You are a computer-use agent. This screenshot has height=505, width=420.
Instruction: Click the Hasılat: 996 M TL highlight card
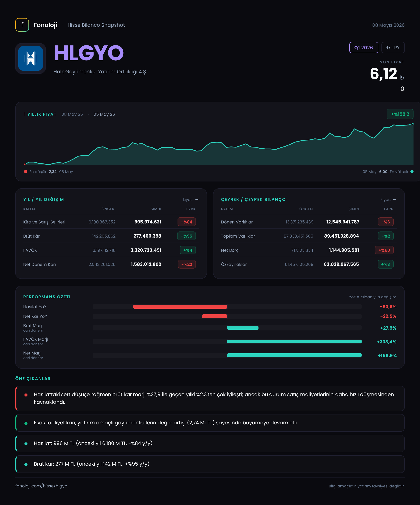tap(210, 443)
